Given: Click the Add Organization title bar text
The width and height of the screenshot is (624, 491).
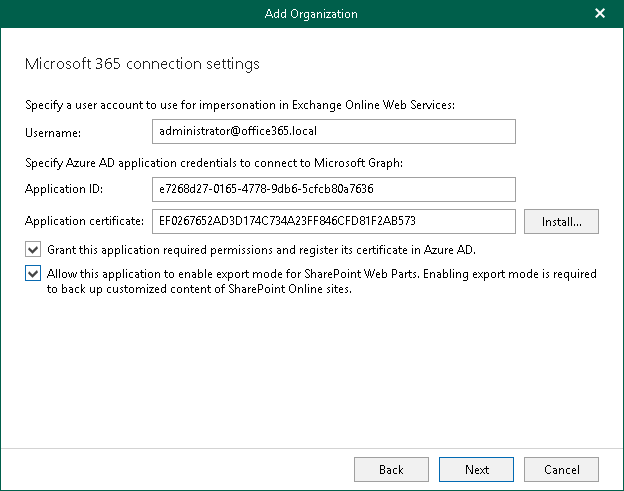Looking at the screenshot, I should (x=311, y=14).
